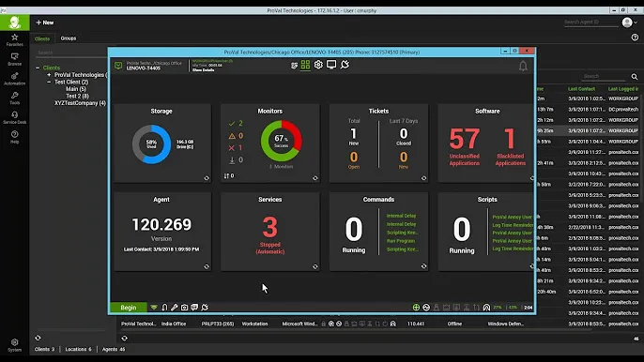Expand the ProVal Technologies tree node
Image resolution: width=644 pixels, height=362 pixels.
click(49, 75)
